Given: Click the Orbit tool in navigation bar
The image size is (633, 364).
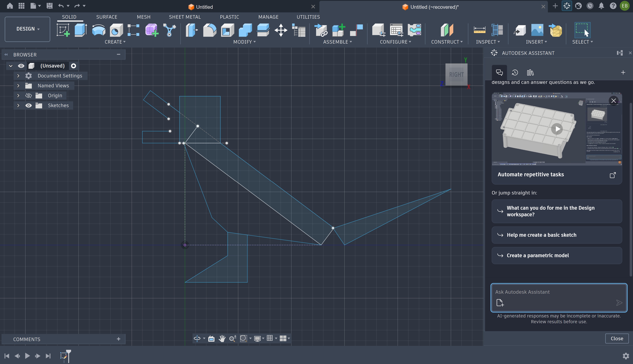Looking at the screenshot, I should [x=197, y=338].
